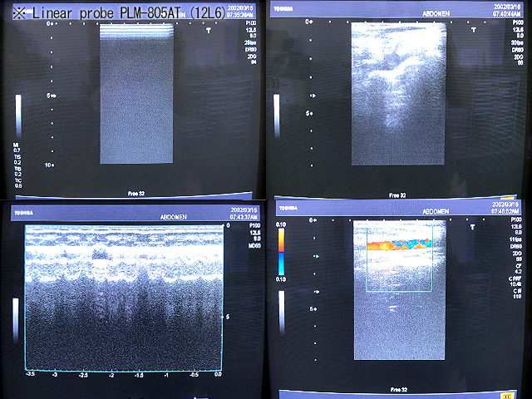Image resolution: width=532 pixels, height=399 pixels.
Task: Click the ABDOMEN label in the 07:45:52AM scan
Action: (436, 211)
